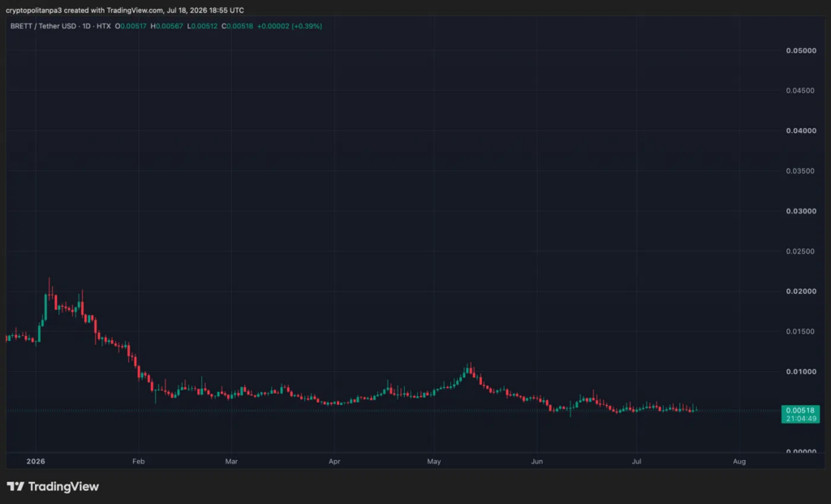Click the TradingView logo at bottom left
Image resolution: width=831 pixels, height=504 pixels.
(53, 486)
